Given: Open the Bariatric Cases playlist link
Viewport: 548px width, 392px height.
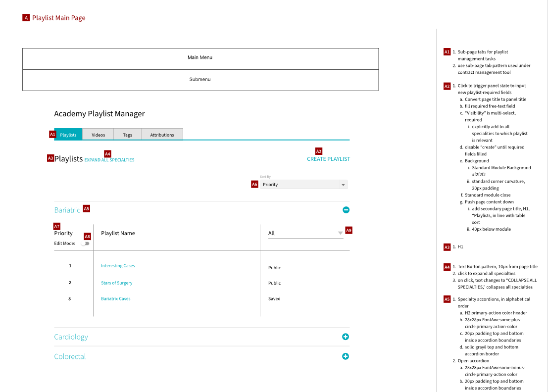Looking at the screenshot, I should (116, 299).
